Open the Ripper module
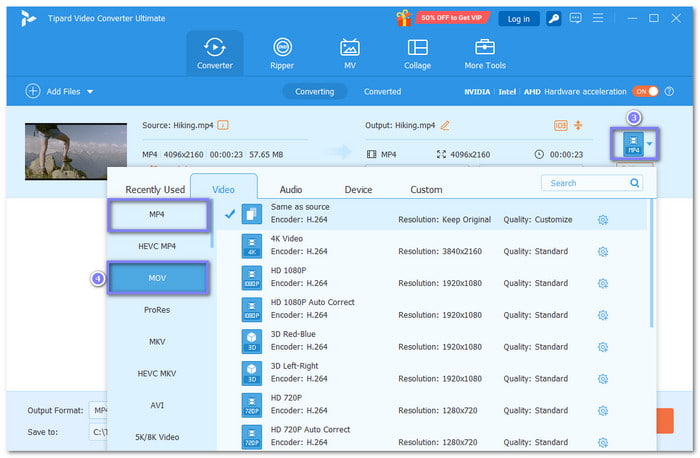The height and width of the screenshot is (458, 700). pyautogui.click(x=282, y=53)
